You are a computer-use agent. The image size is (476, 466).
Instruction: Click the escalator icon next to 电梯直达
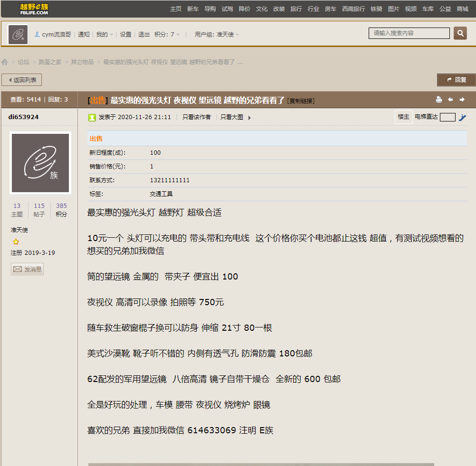pyautogui.click(x=462, y=117)
